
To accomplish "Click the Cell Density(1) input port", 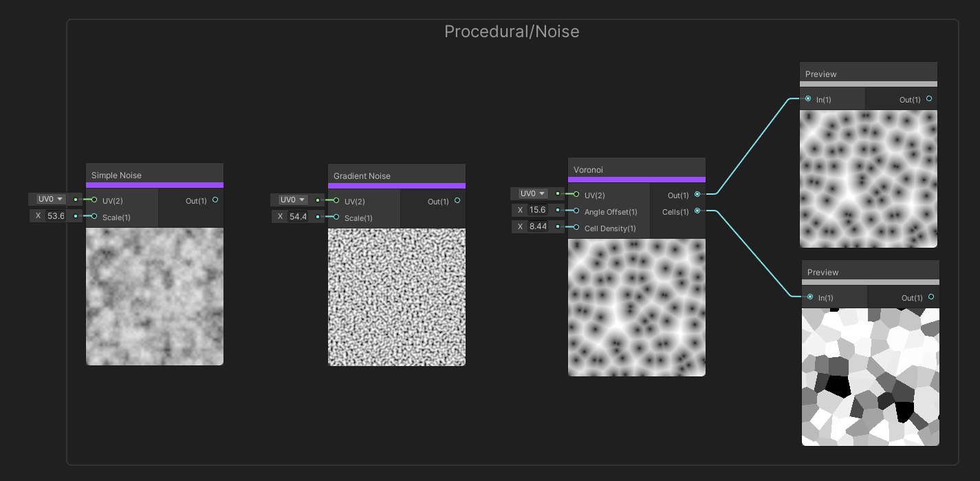I will click(576, 228).
